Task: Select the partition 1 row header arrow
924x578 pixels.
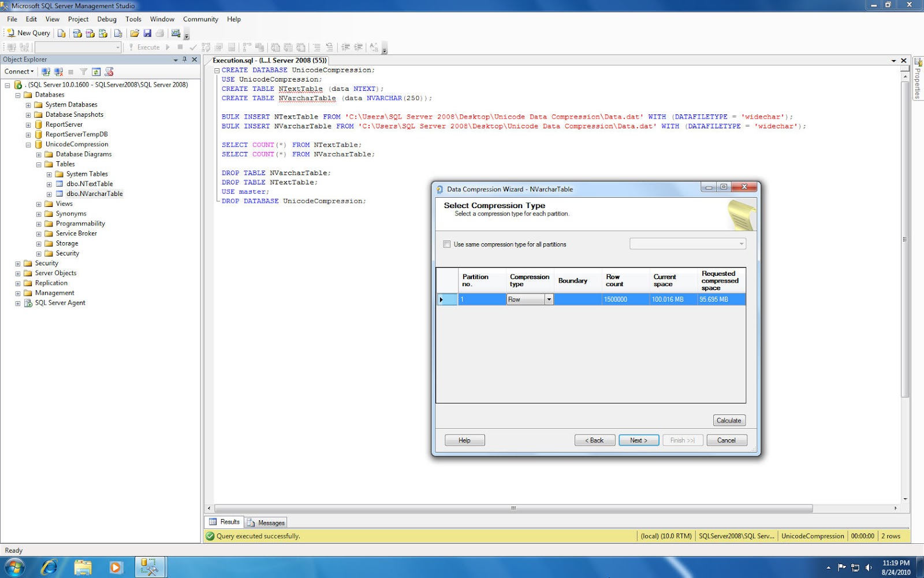Action: pyautogui.click(x=447, y=299)
